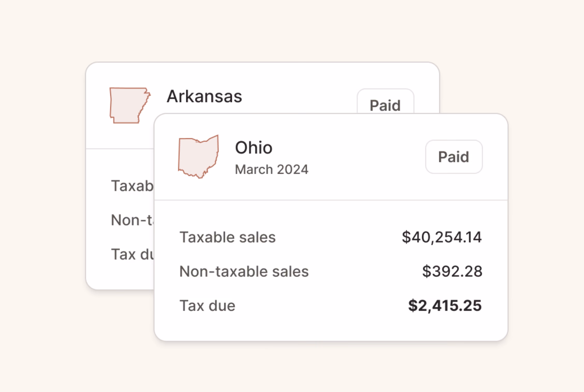Click the $392.28 non-taxable sales amount
The width and height of the screenshot is (584, 392).
(452, 271)
